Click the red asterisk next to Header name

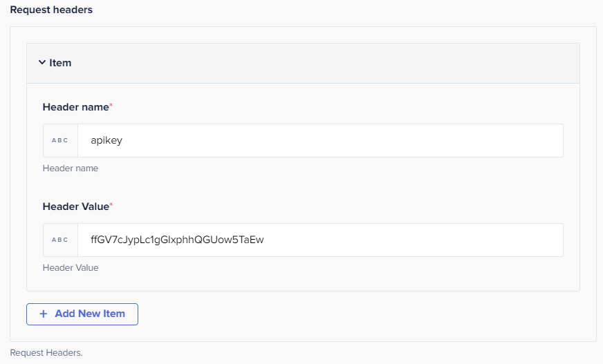(111, 105)
